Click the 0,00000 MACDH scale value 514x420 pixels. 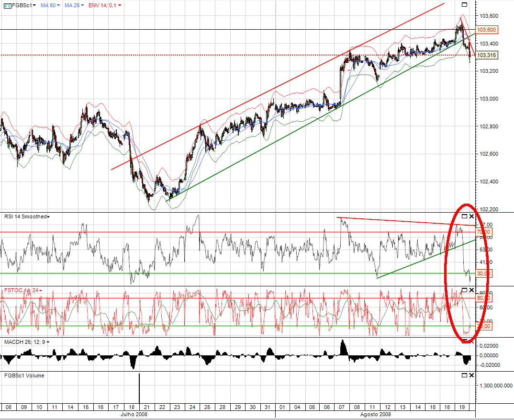click(x=489, y=355)
